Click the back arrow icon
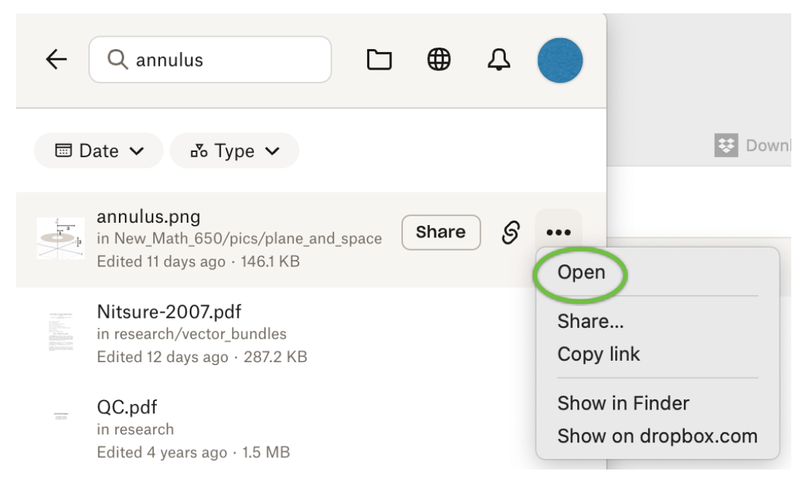The width and height of the screenshot is (800, 485). (57, 60)
